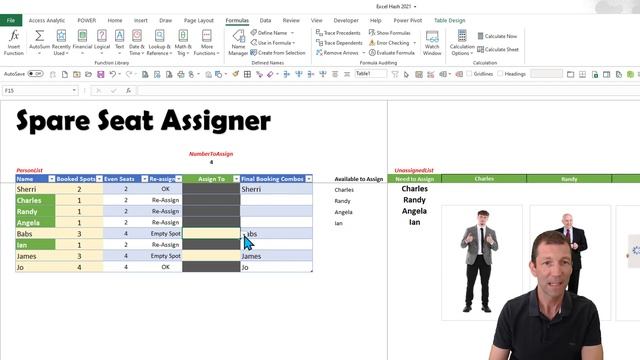The width and height of the screenshot is (640, 360).
Task: Open the More Functions menu
Action: click(207, 42)
